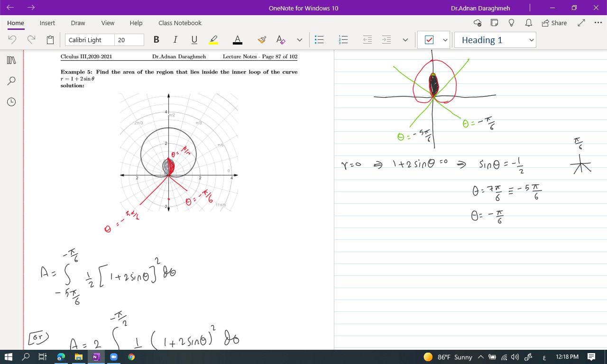Open sync status cloud icon
The image size is (607, 364).
[478, 23]
